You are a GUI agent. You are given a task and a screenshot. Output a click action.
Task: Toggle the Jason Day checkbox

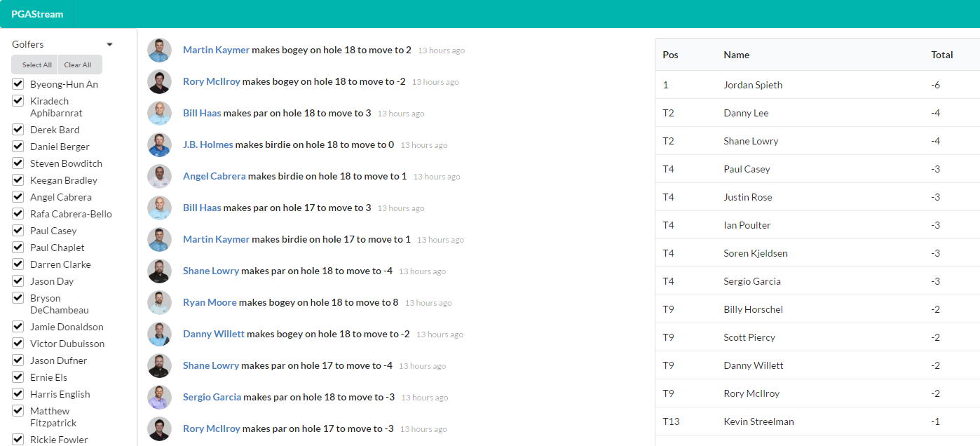coord(18,281)
